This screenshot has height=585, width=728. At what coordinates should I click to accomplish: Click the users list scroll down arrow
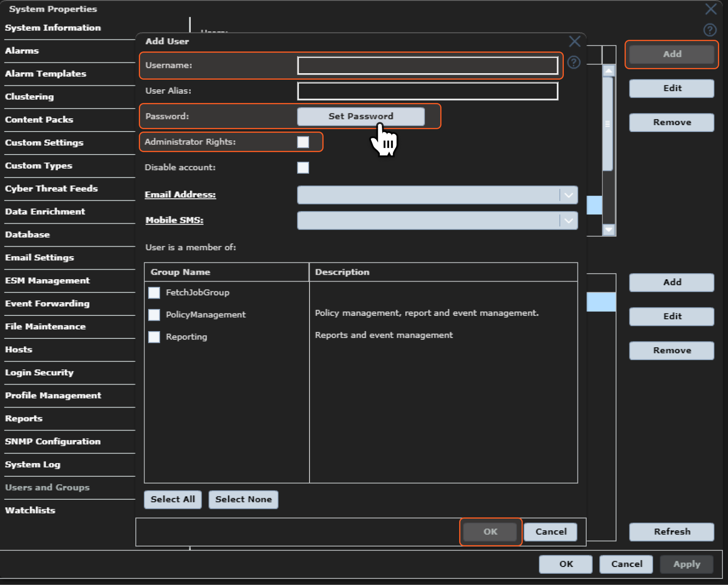tap(608, 229)
